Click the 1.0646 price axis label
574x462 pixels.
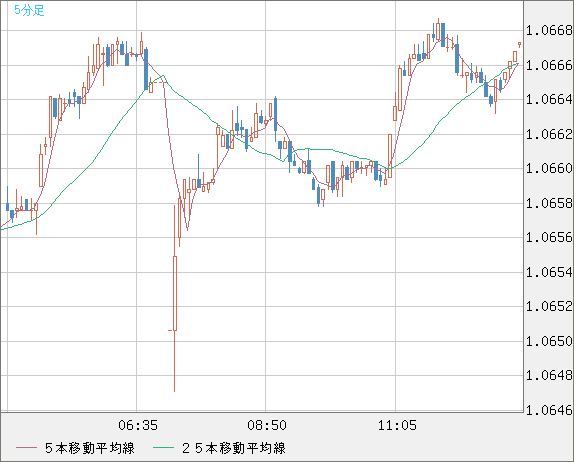(x=549, y=410)
